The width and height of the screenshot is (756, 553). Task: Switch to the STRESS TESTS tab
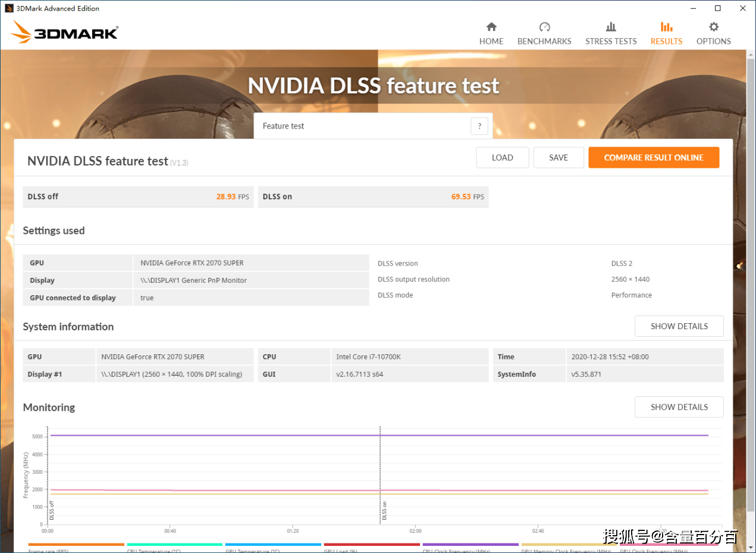[x=611, y=33]
